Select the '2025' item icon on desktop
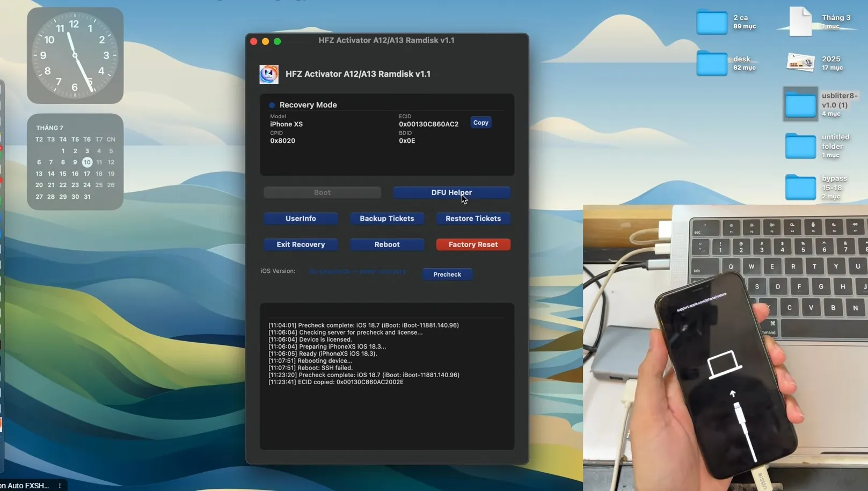The width and height of the screenshot is (868, 491). 800,63
